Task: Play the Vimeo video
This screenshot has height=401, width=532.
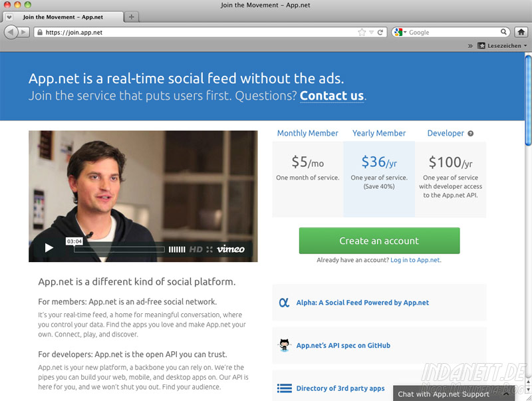Action: (49, 247)
